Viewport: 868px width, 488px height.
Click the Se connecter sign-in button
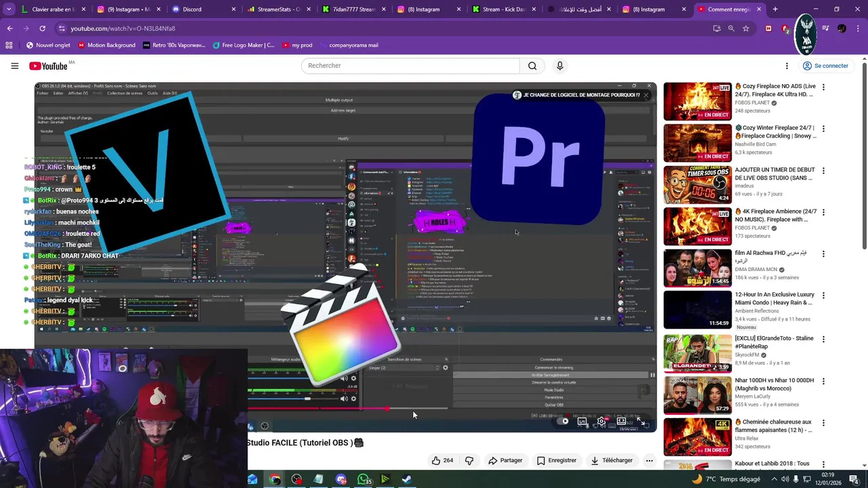coord(825,66)
